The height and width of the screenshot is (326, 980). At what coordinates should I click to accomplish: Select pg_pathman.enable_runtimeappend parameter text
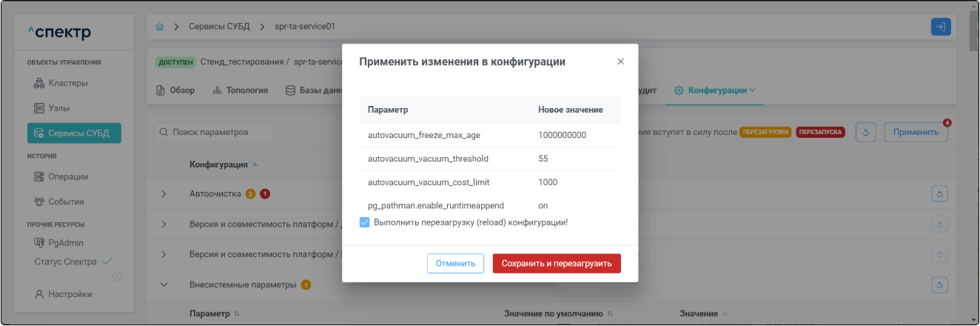(437, 204)
